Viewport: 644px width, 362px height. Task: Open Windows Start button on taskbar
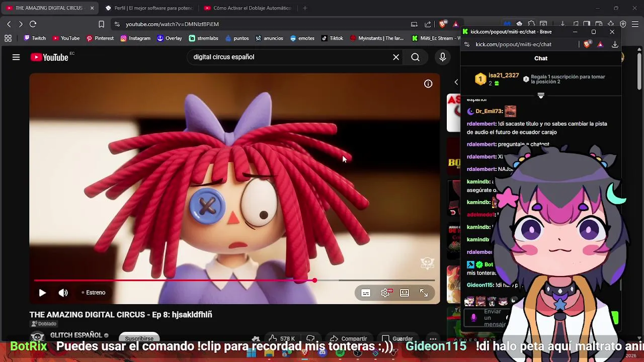[251, 353]
